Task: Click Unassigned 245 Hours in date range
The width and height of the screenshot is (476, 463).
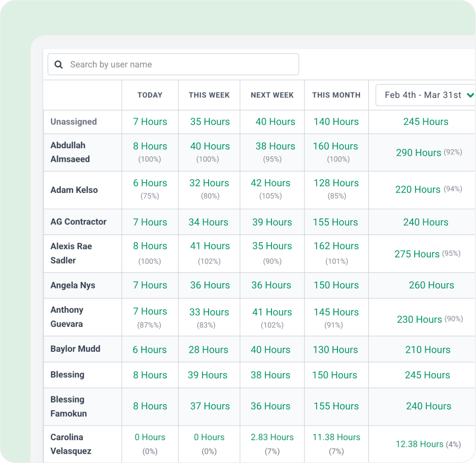Action: point(426,122)
